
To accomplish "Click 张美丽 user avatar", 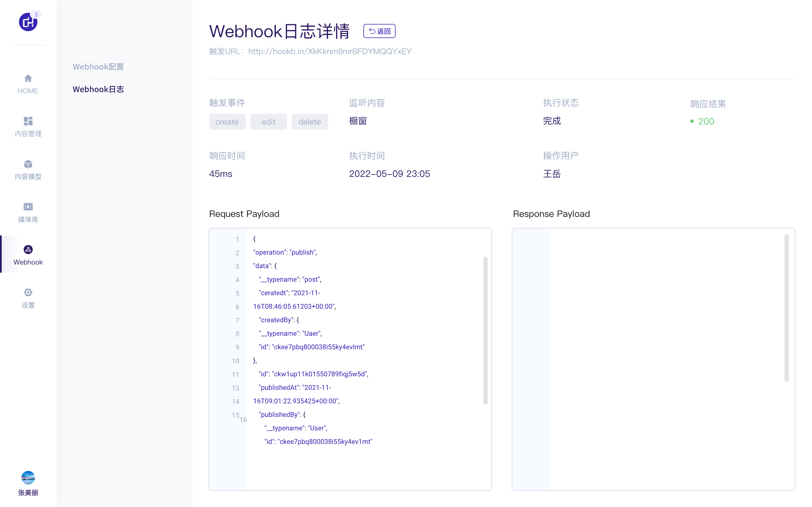I will pyautogui.click(x=28, y=477).
